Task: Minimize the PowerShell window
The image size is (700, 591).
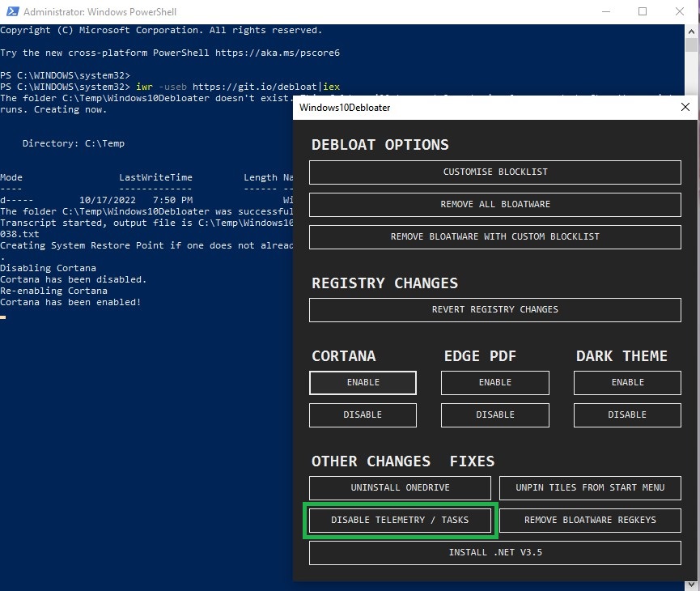Action: (x=605, y=12)
